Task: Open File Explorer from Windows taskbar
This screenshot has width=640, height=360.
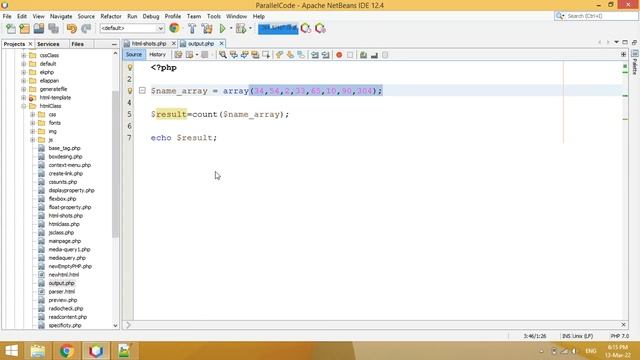Action: (38, 351)
